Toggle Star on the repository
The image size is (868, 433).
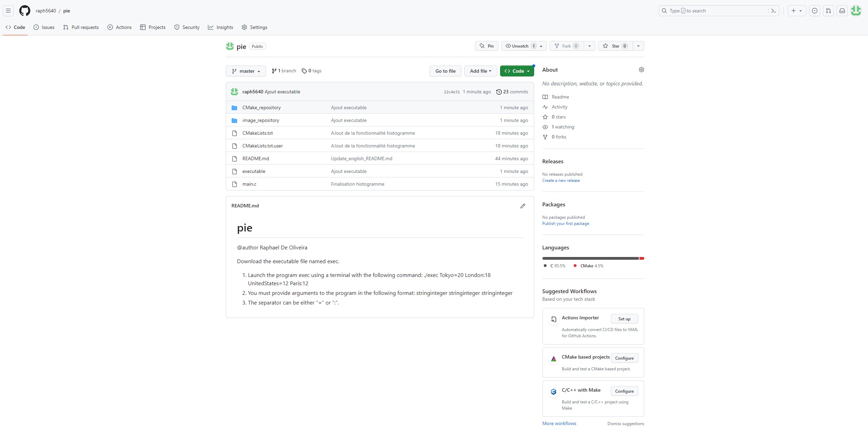[x=615, y=46]
